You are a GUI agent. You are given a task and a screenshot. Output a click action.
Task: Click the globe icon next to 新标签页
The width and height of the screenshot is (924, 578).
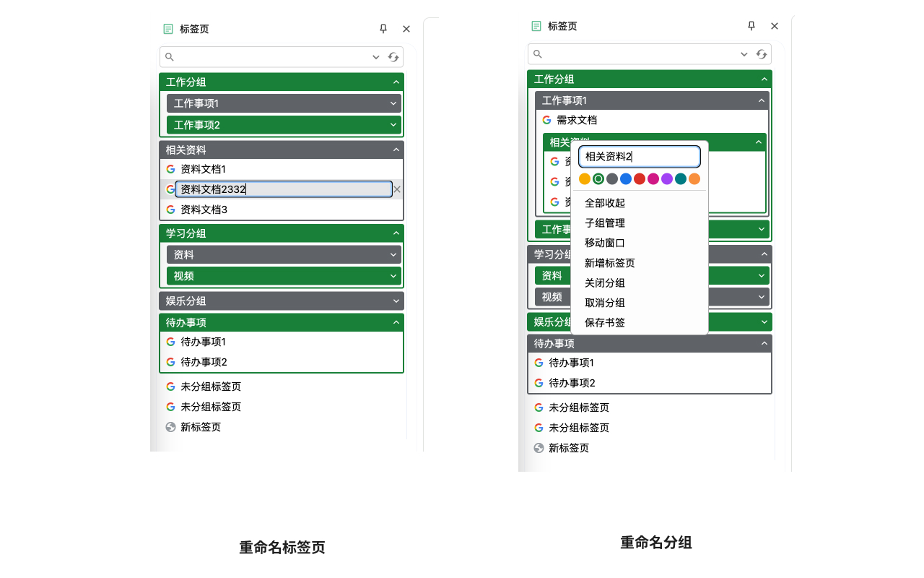[170, 427]
